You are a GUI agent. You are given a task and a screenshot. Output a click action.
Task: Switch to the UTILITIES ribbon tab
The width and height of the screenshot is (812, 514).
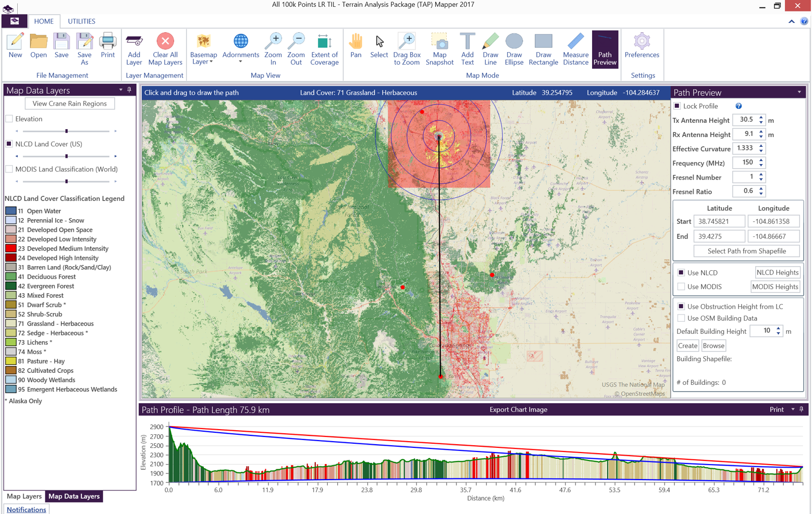(81, 21)
